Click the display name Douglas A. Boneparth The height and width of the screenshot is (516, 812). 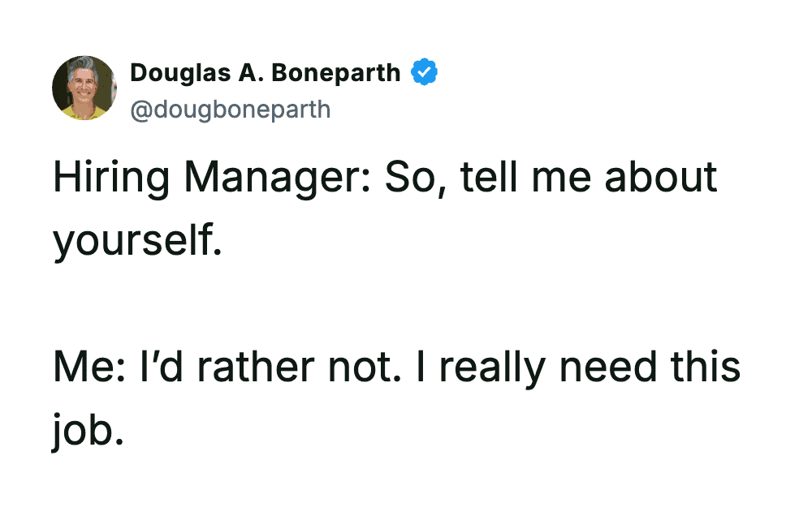pyautogui.click(x=266, y=73)
